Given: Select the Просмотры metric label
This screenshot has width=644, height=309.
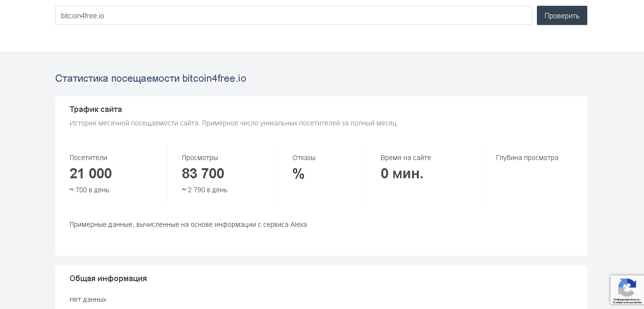Looking at the screenshot, I should 200,158.
